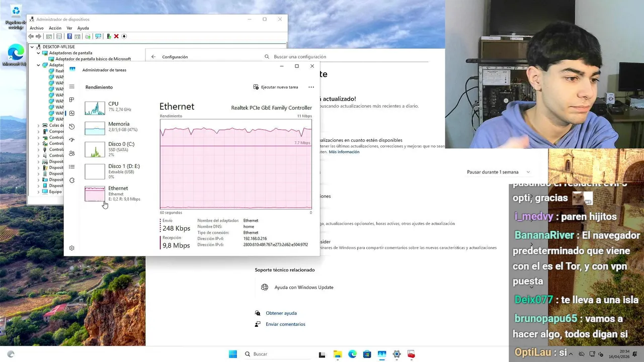
Task: Click Device Manager back arrow toolbar icon
Action: pos(31,36)
